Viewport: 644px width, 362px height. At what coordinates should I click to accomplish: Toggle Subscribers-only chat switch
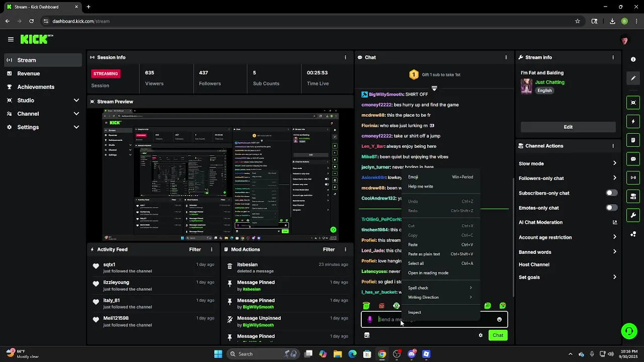612,193
